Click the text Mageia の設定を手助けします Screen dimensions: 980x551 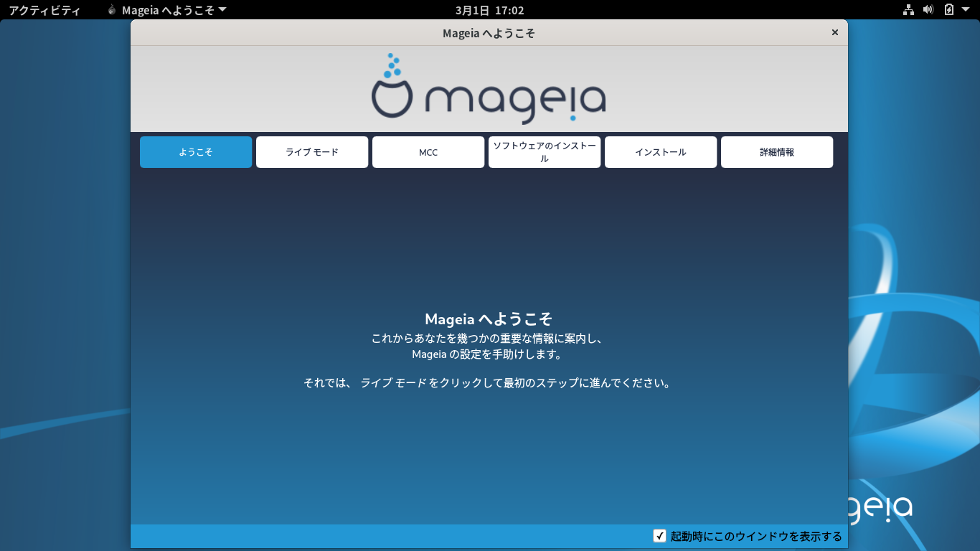[x=489, y=354]
